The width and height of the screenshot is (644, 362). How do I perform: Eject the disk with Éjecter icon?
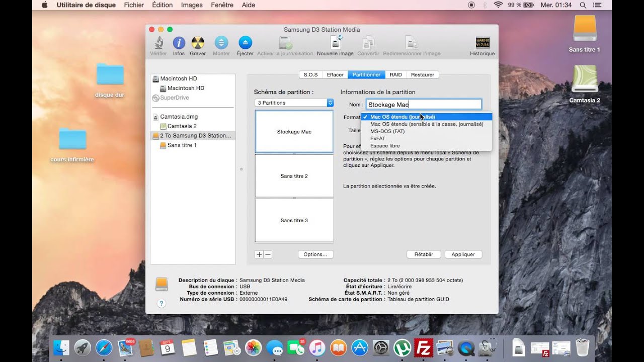click(x=245, y=43)
